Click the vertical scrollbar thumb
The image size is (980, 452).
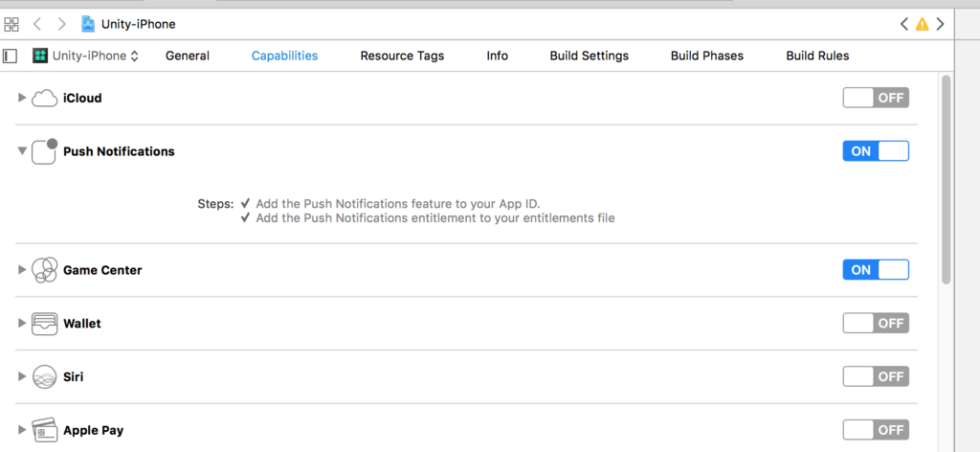click(x=947, y=180)
